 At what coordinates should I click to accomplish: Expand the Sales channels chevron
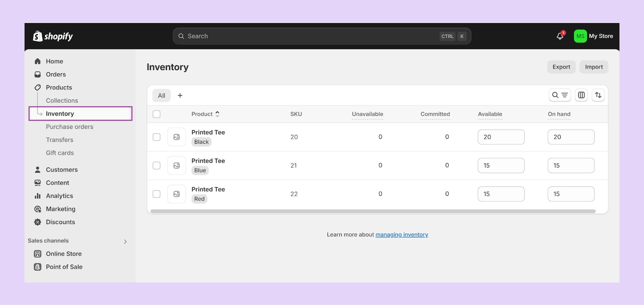tap(125, 241)
